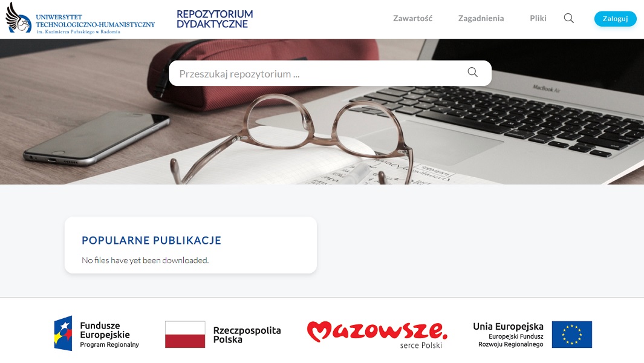Click the 'No files have yet been downloaded' message

point(145,260)
